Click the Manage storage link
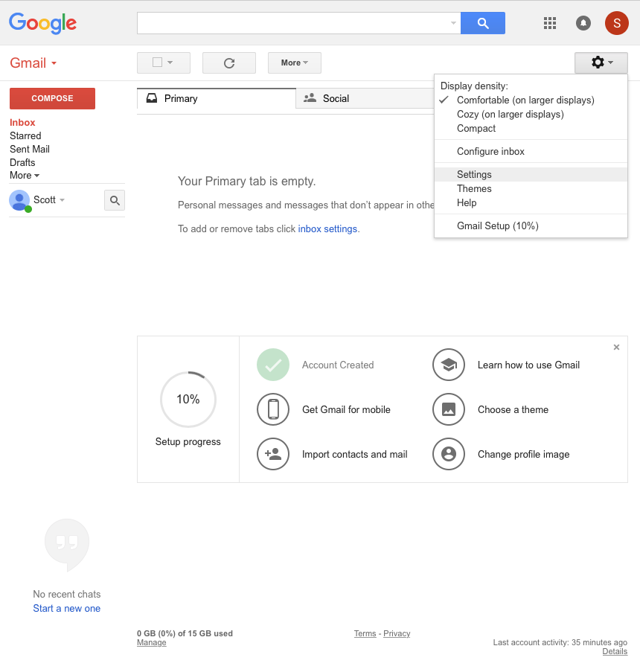640x672 pixels. 151,642
